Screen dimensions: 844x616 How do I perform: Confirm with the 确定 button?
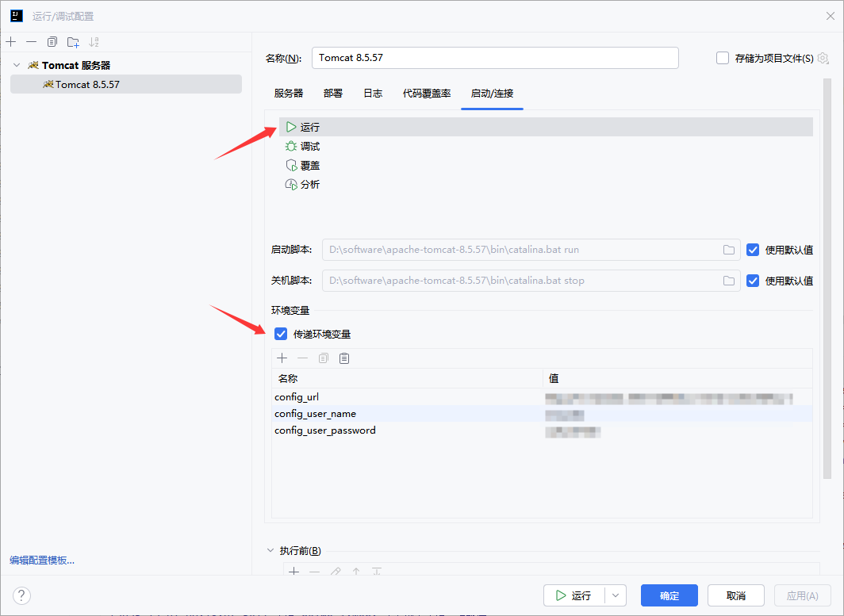[669, 595]
